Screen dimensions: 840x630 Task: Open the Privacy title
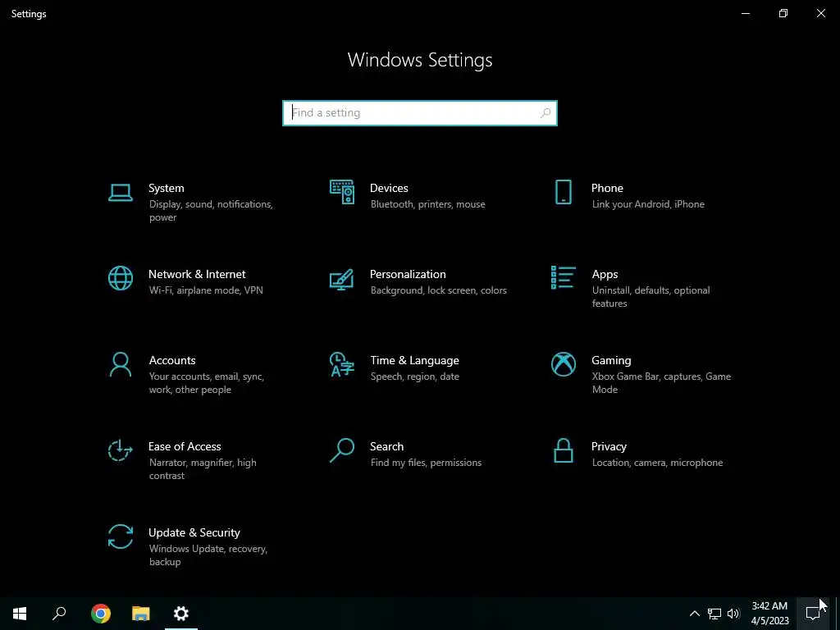coord(609,447)
